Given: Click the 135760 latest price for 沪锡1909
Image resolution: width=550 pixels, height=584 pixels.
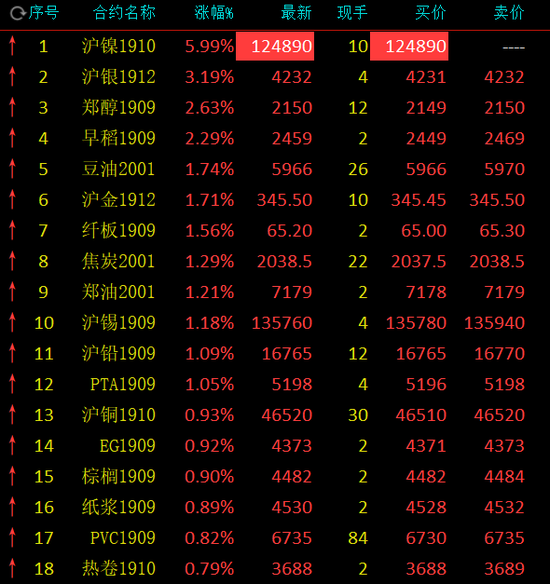Looking at the screenshot, I should tap(282, 323).
